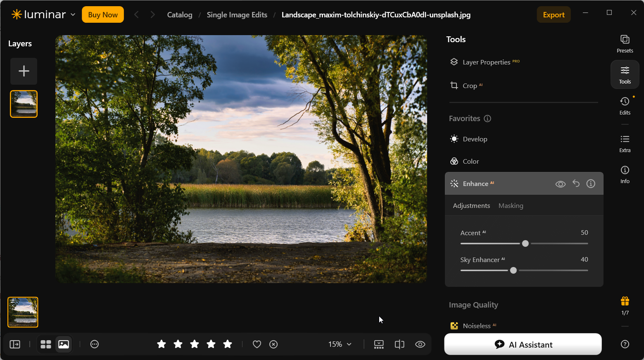Screen dimensions: 644x360
Task: Reject photo with the X circle icon
Action: [x=273, y=344]
